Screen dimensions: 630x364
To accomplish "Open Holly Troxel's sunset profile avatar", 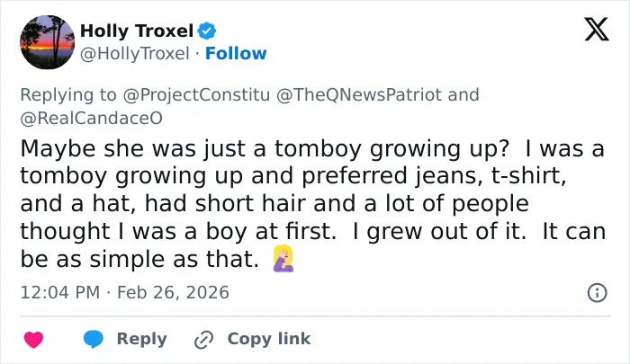I will (48, 42).
